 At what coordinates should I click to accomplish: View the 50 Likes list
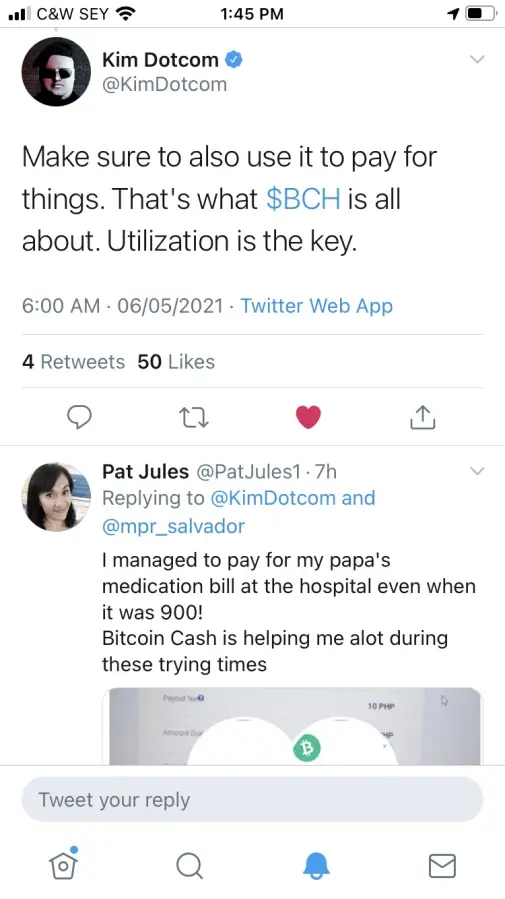pos(176,362)
